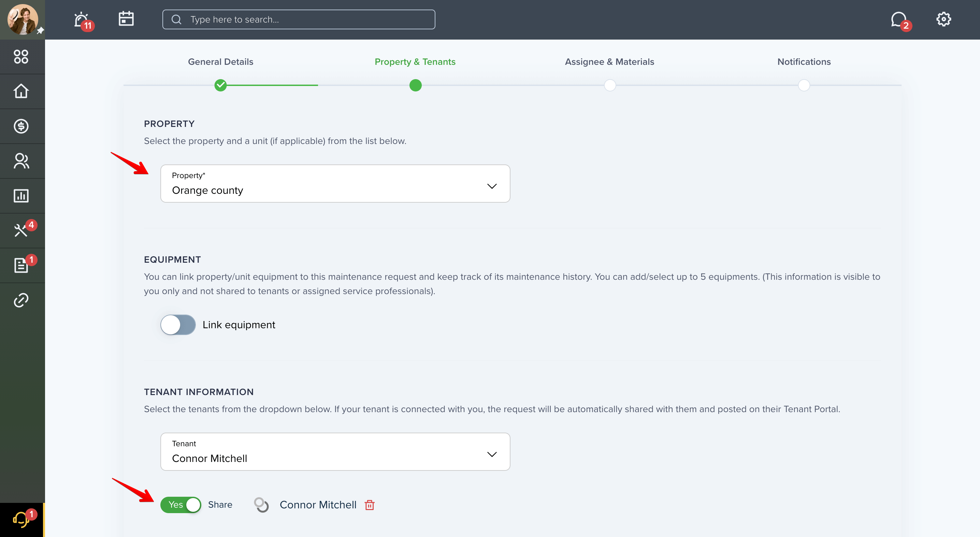Click the Tenant dropdown chevron arrow
This screenshot has width=980, height=537.
click(x=492, y=454)
